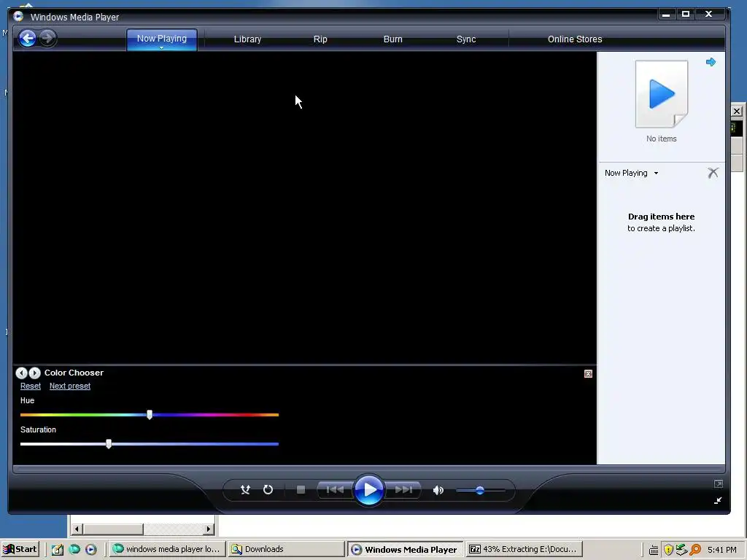Close the Color Chooser panel
The height and width of the screenshot is (560, 747).
tap(589, 374)
